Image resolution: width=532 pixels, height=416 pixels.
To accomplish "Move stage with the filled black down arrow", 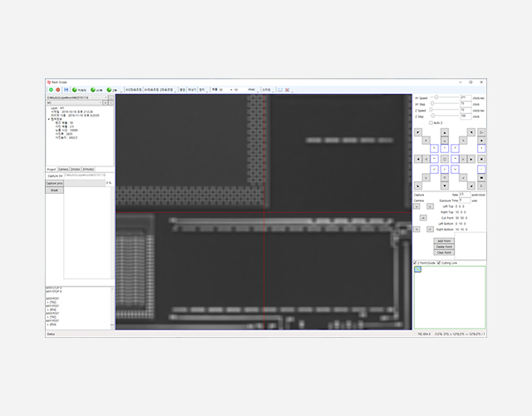I will point(445,186).
